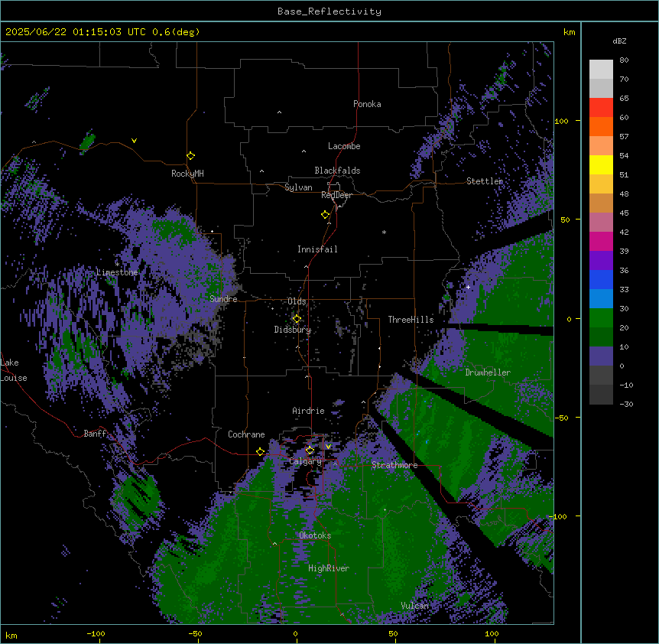Click the Lacombe city label
Viewport: 659px width, 644px height.
coord(344,146)
